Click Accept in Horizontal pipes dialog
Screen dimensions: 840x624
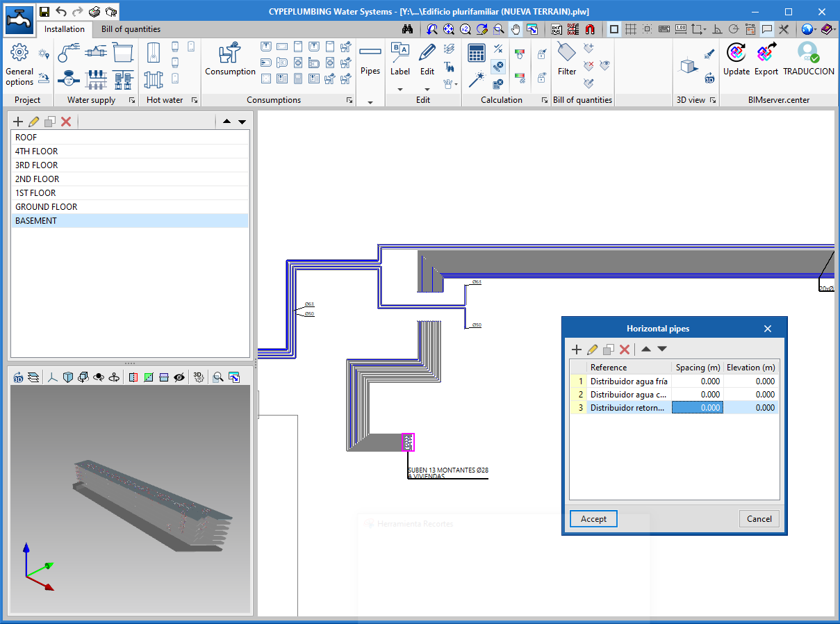pyautogui.click(x=593, y=518)
